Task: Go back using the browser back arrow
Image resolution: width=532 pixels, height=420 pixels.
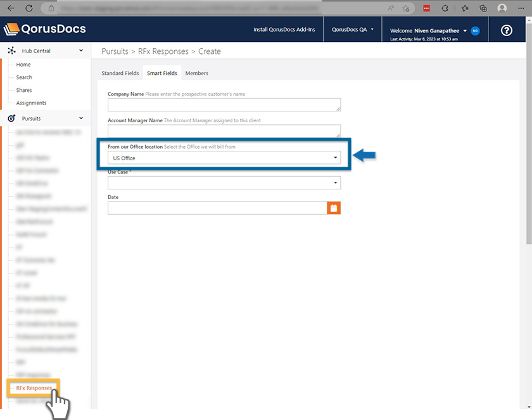Action: [x=11, y=8]
